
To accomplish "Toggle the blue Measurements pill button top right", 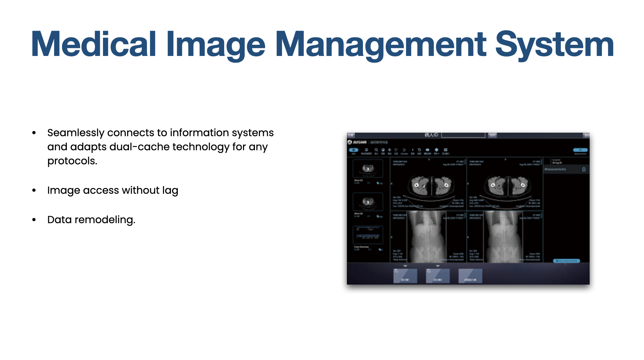I will click(x=580, y=150).
